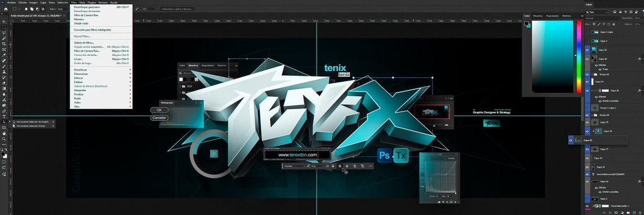Open the Desenfocar submenu
Screen dimensions: 644x215
click(x=102, y=70)
